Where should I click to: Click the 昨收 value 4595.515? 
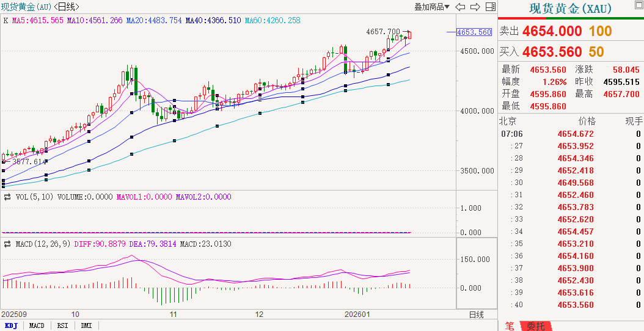coord(621,82)
